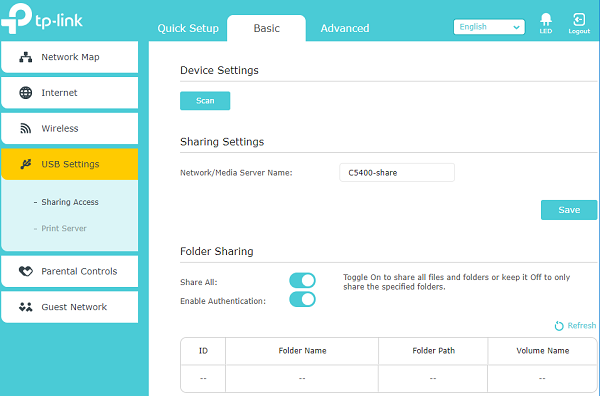This screenshot has height=396, width=600.
Task: Click the Guest Network people icon
Action: (x=26, y=307)
